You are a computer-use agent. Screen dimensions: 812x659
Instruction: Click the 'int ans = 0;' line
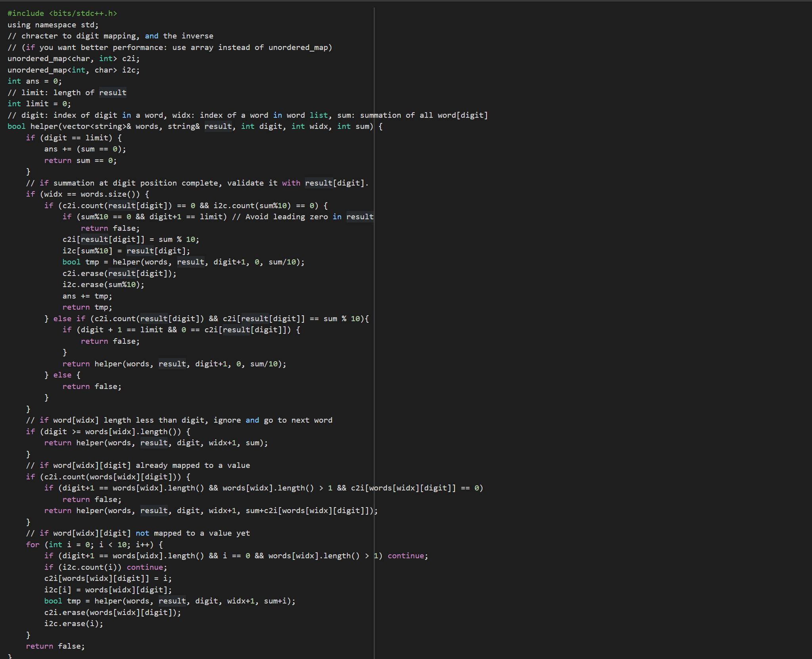[x=34, y=81]
